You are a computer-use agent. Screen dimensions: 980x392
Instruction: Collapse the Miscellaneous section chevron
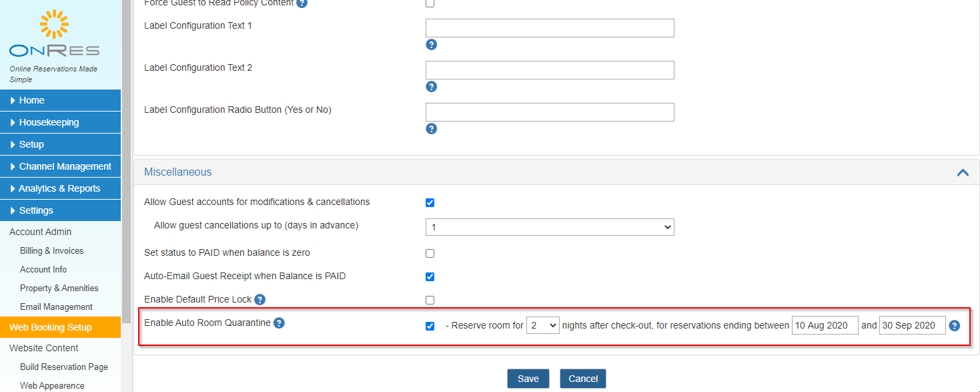(x=963, y=172)
